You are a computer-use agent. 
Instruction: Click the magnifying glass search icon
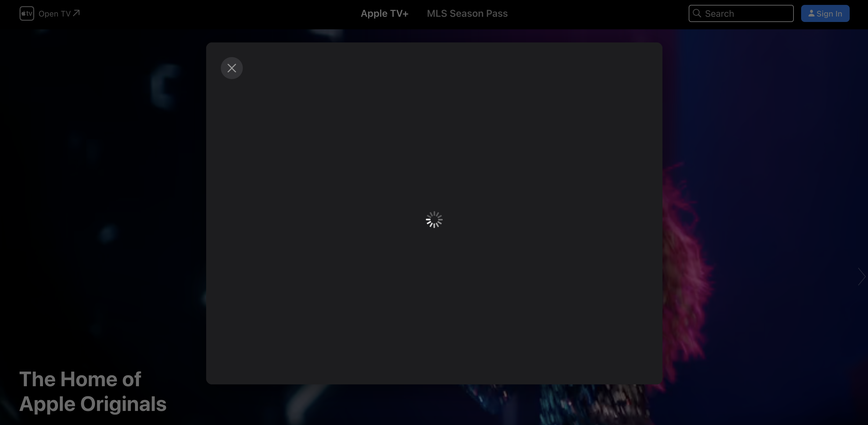click(x=697, y=13)
